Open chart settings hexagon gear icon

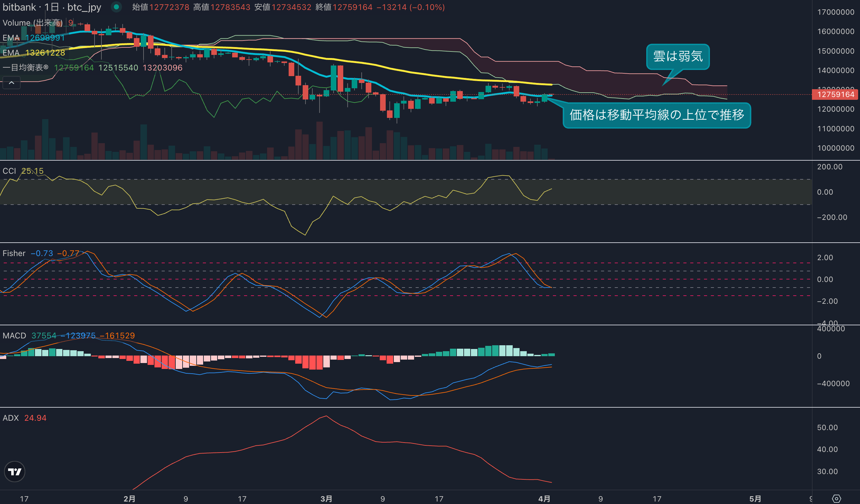click(x=837, y=499)
